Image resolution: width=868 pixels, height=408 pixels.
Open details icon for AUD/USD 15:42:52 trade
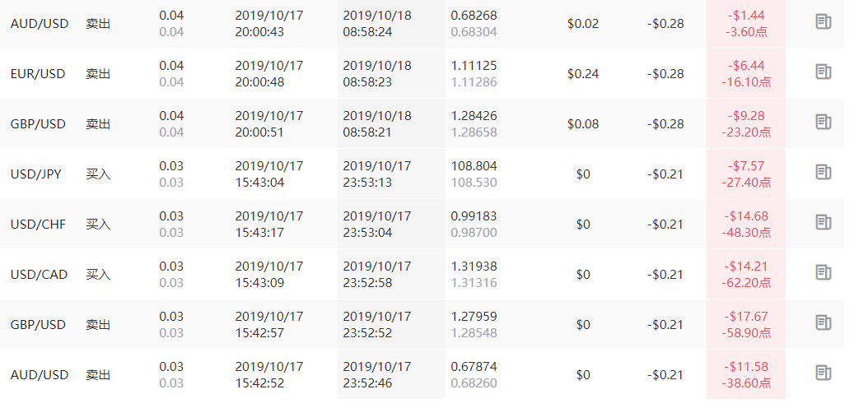click(x=824, y=373)
